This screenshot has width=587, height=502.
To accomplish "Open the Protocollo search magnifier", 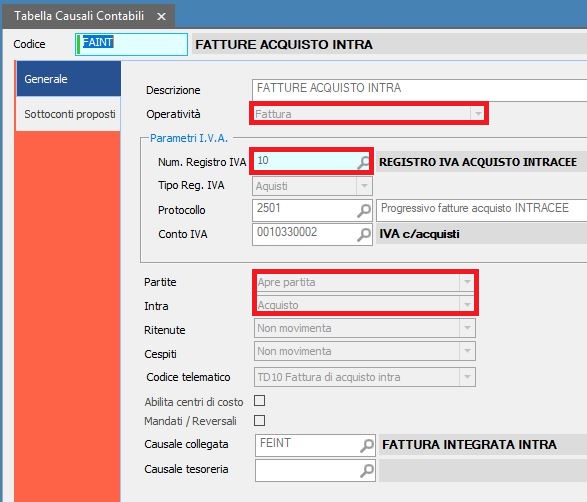I will click(x=364, y=210).
